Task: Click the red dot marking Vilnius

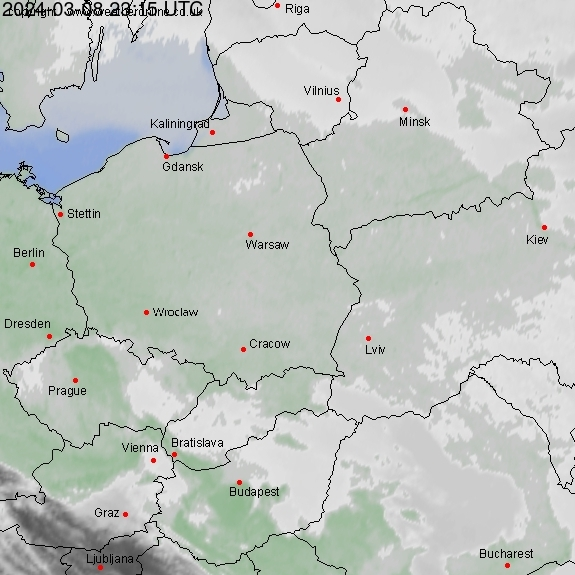Action: pos(338,99)
